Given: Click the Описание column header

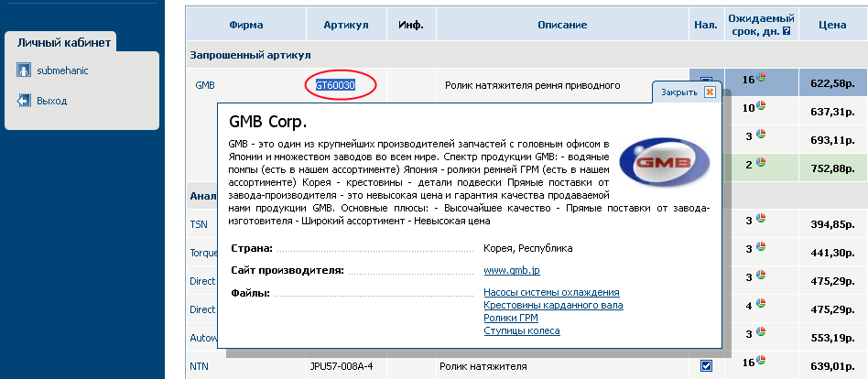Looking at the screenshot, I should (x=562, y=25).
